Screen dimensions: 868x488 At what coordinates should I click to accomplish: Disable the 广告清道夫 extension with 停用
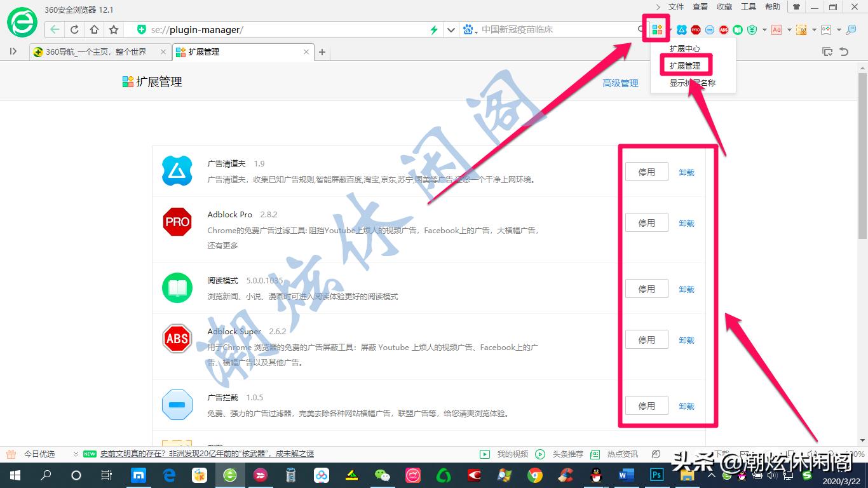click(646, 171)
